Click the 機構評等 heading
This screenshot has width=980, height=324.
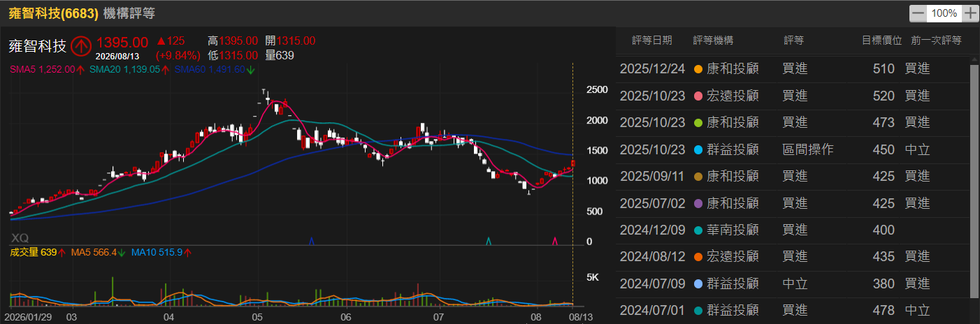pyautogui.click(x=129, y=13)
